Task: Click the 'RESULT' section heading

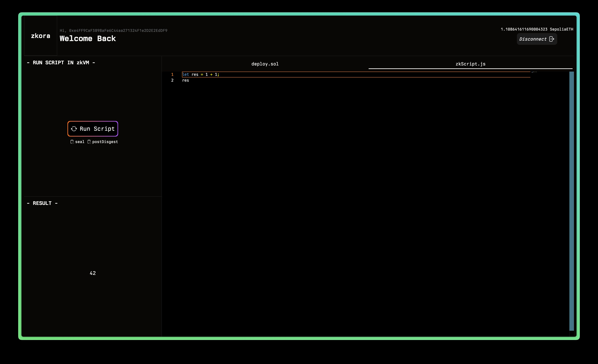Action: [42, 203]
